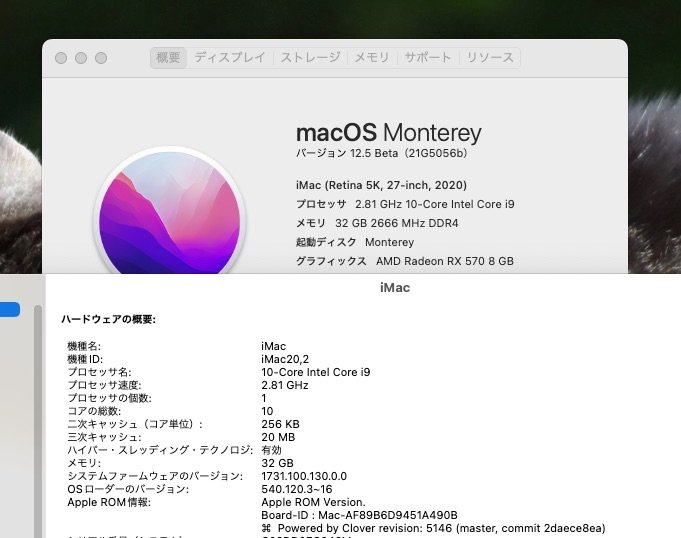Image resolution: width=681 pixels, height=538 pixels.
Task: Click the グラフィックス AMD Radeon RX 570 line
Action: [x=405, y=261]
